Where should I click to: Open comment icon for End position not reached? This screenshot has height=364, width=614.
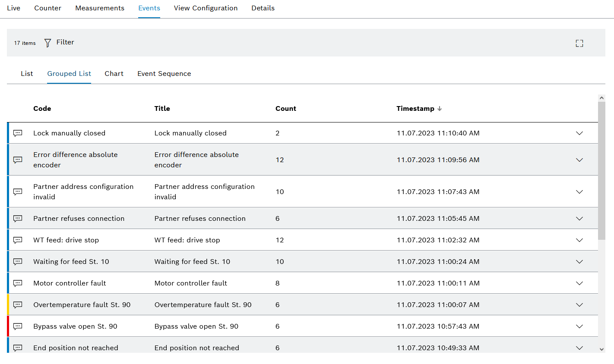pos(18,348)
